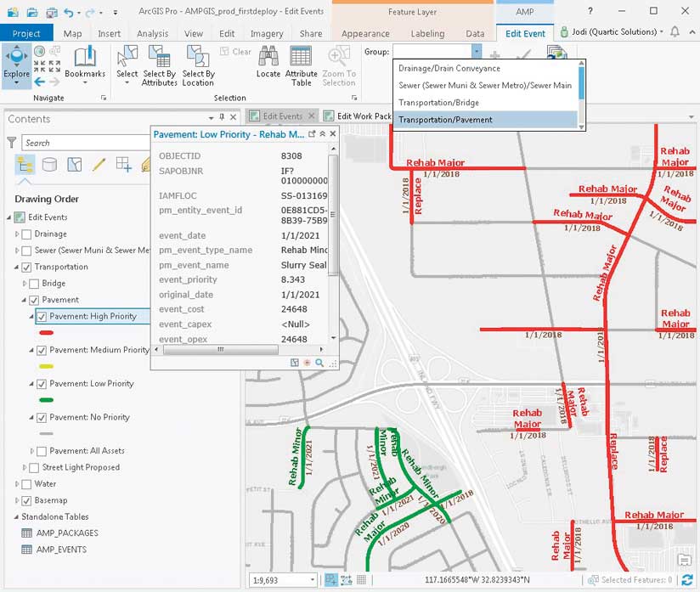Select List By Drawing Order view
Viewport: 700px width, 592px height.
25,165
